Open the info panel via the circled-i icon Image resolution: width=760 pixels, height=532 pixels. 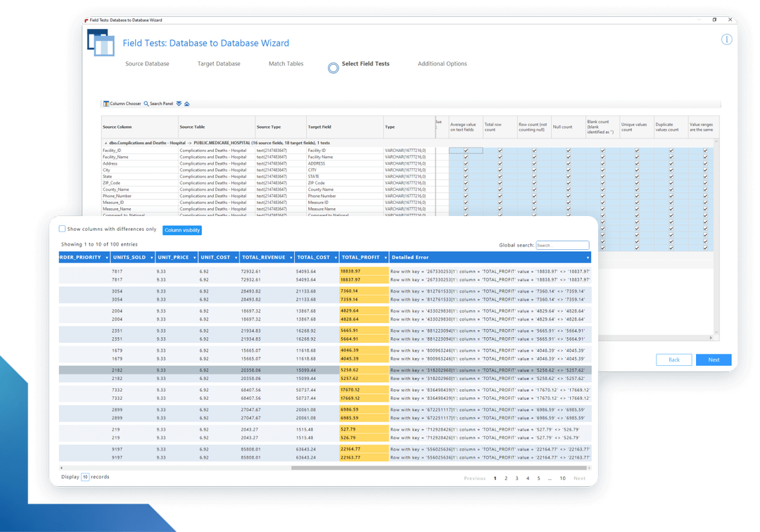pos(726,39)
